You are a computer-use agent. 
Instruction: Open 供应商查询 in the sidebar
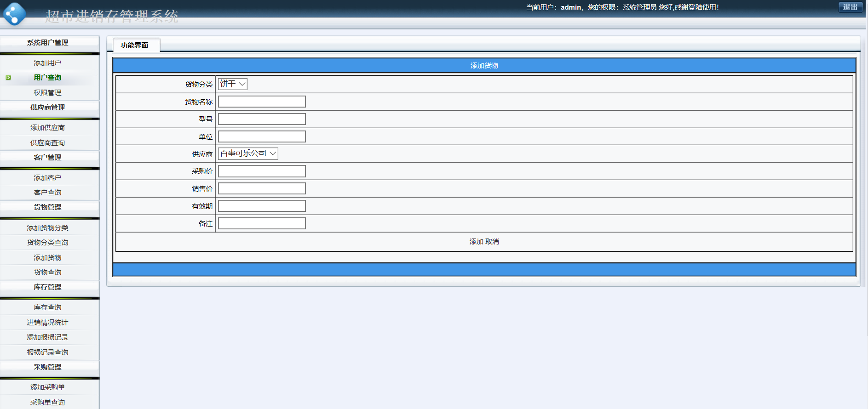pos(47,143)
